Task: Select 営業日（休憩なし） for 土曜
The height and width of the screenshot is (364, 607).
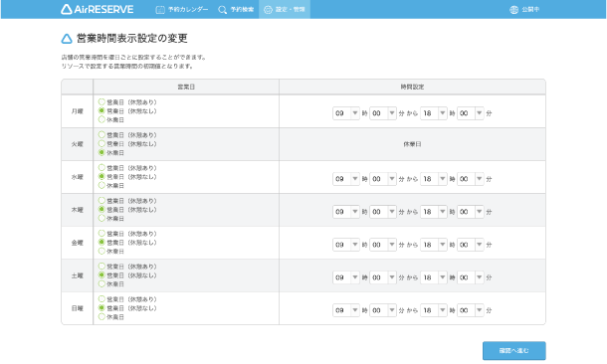Action: (101, 275)
